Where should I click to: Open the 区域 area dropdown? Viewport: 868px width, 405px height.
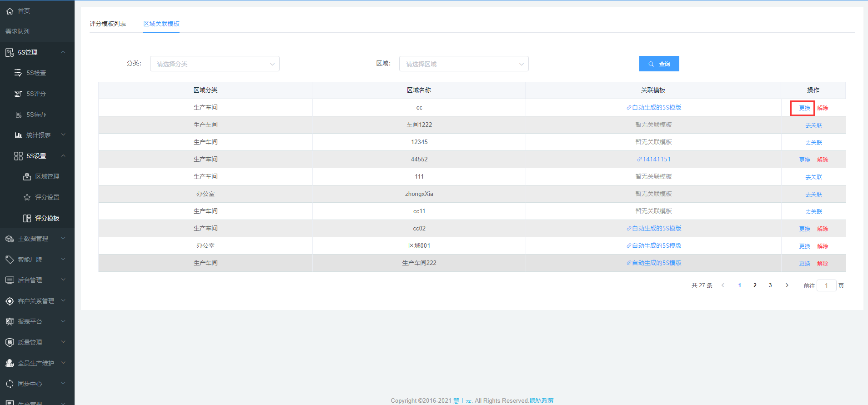tap(463, 64)
